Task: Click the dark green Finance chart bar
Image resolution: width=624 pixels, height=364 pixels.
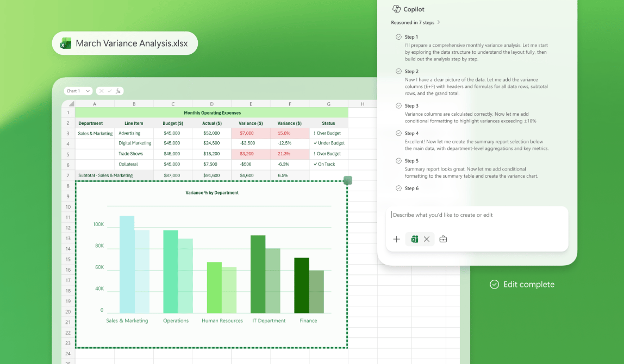Action: coord(302,285)
